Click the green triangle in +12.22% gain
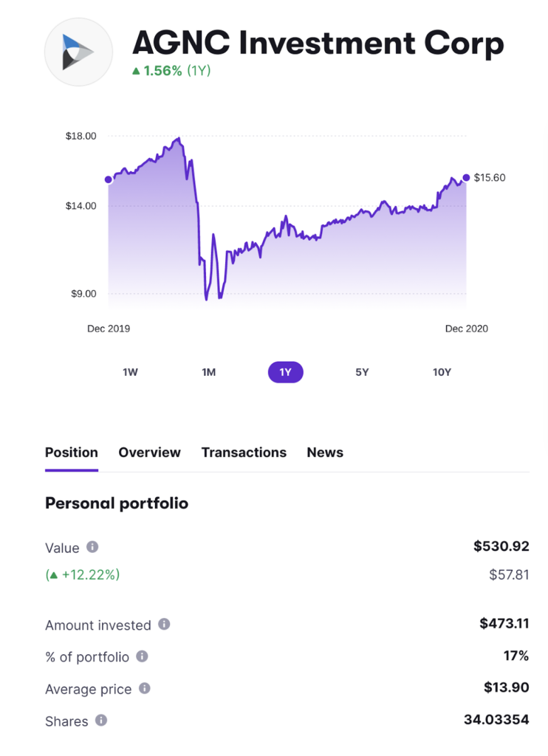 point(53,575)
